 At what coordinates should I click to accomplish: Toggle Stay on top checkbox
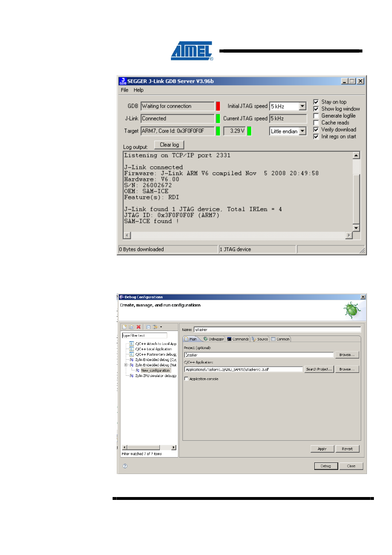click(316, 102)
